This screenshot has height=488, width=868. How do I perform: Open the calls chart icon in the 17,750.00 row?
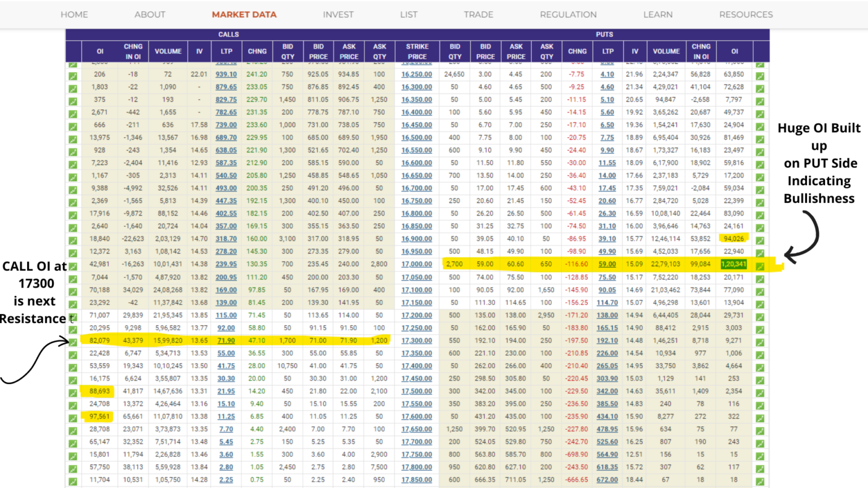pos(73,456)
